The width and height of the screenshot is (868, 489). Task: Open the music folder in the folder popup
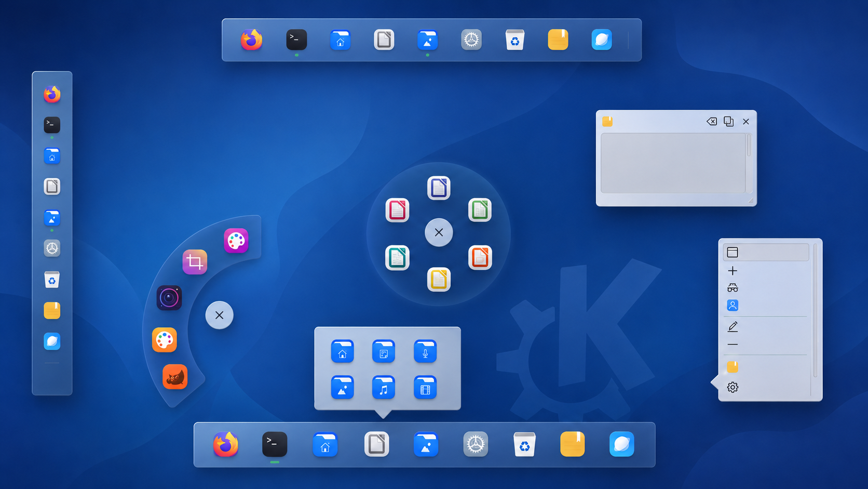[x=384, y=388]
